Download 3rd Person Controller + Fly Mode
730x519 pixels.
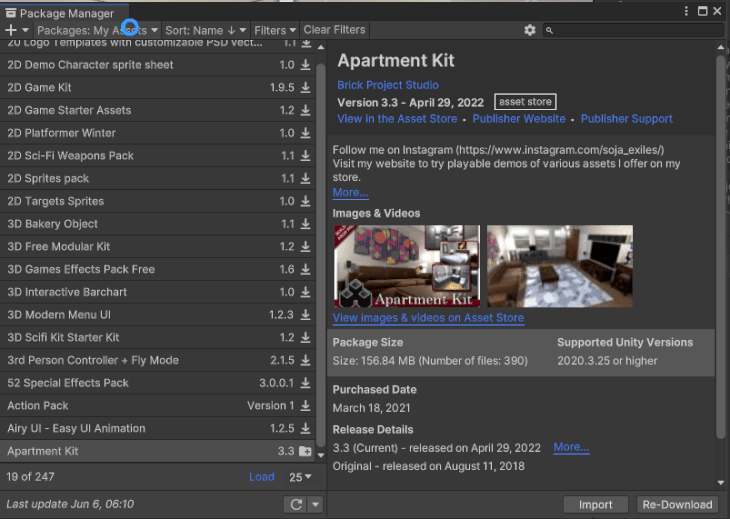click(305, 360)
